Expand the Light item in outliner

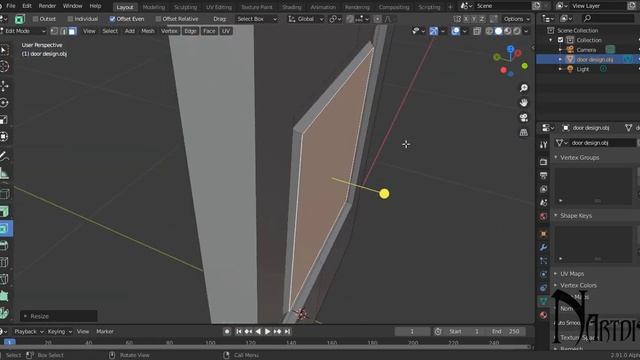click(x=560, y=69)
